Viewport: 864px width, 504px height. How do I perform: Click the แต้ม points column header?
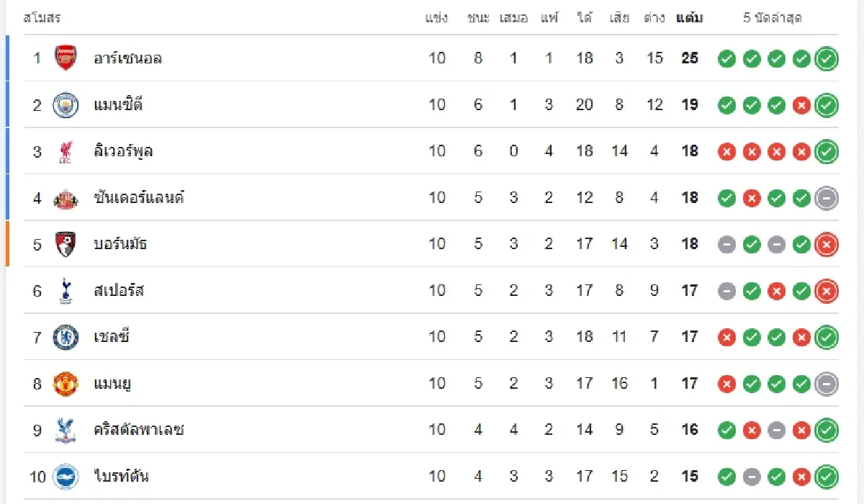point(689,18)
